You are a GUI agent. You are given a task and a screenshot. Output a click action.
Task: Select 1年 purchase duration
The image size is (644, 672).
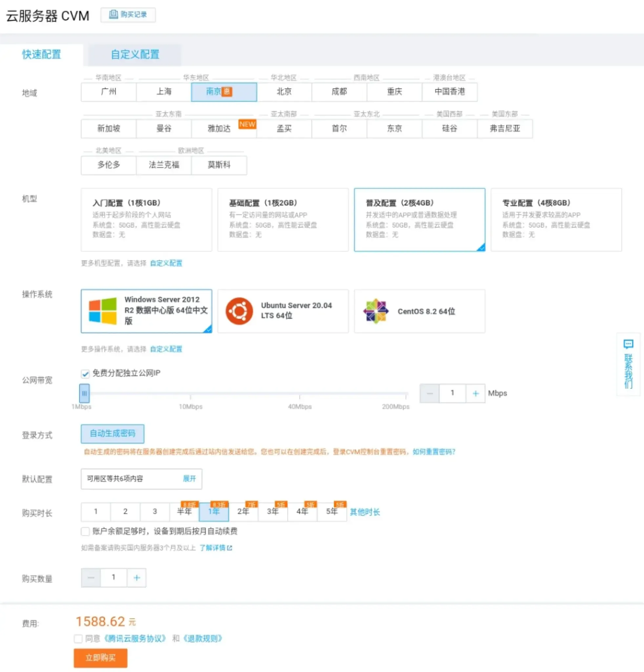click(214, 512)
